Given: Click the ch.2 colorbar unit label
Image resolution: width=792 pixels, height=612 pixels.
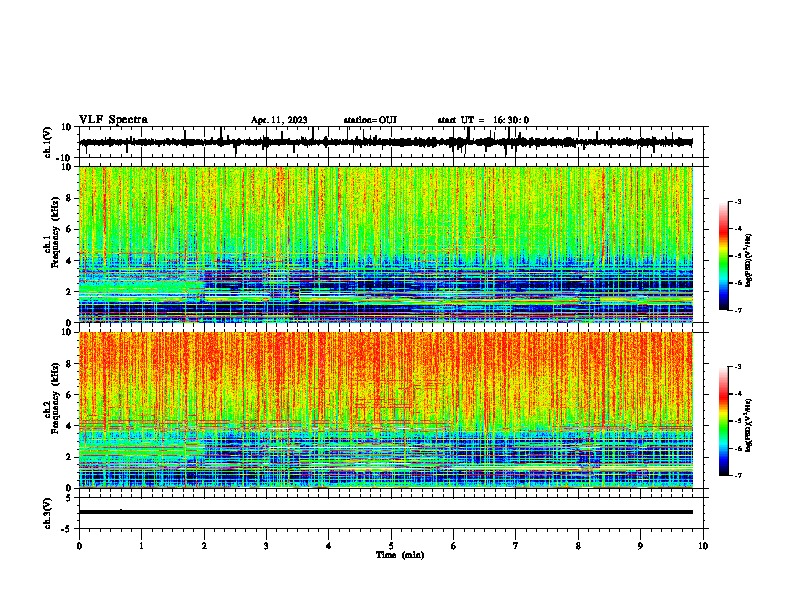Looking at the screenshot, I should (749, 425).
